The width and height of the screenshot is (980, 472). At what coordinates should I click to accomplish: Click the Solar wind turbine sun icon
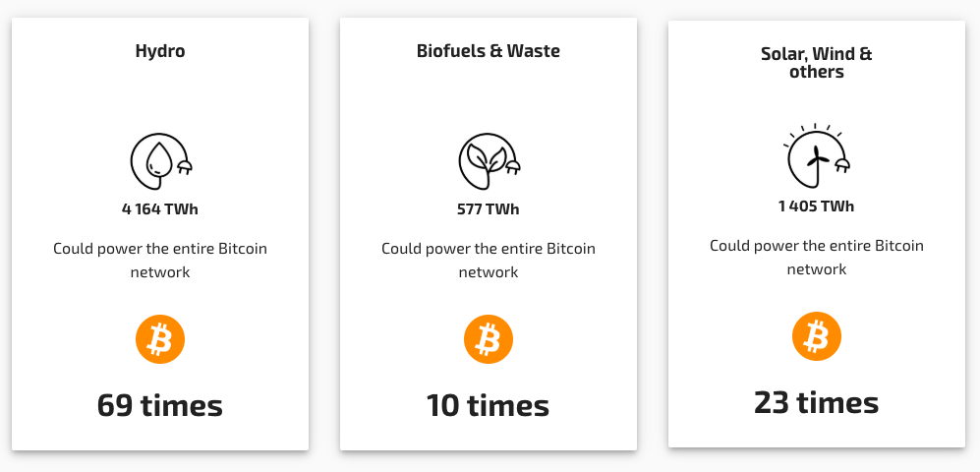[817, 155]
